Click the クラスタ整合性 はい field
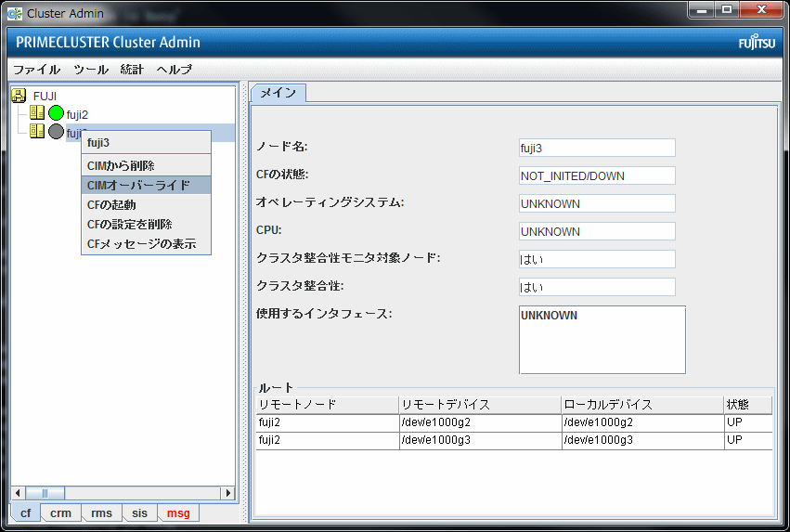Image resolution: width=790 pixels, height=532 pixels. coord(597,287)
